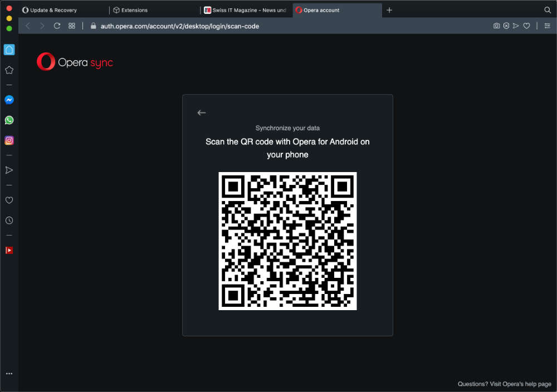Open Bookmarks star in sidebar
The image size is (557, 392).
coord(9,70)
